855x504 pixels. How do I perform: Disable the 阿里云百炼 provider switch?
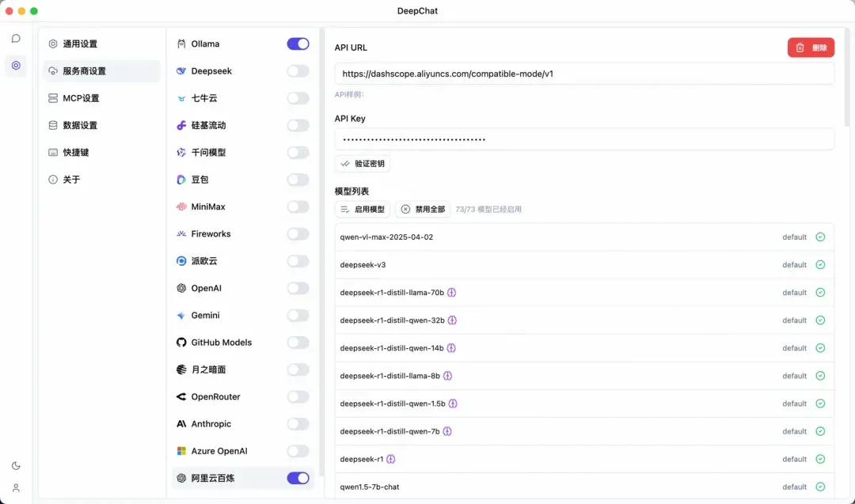pyautogui.click(x=298, y=479)
